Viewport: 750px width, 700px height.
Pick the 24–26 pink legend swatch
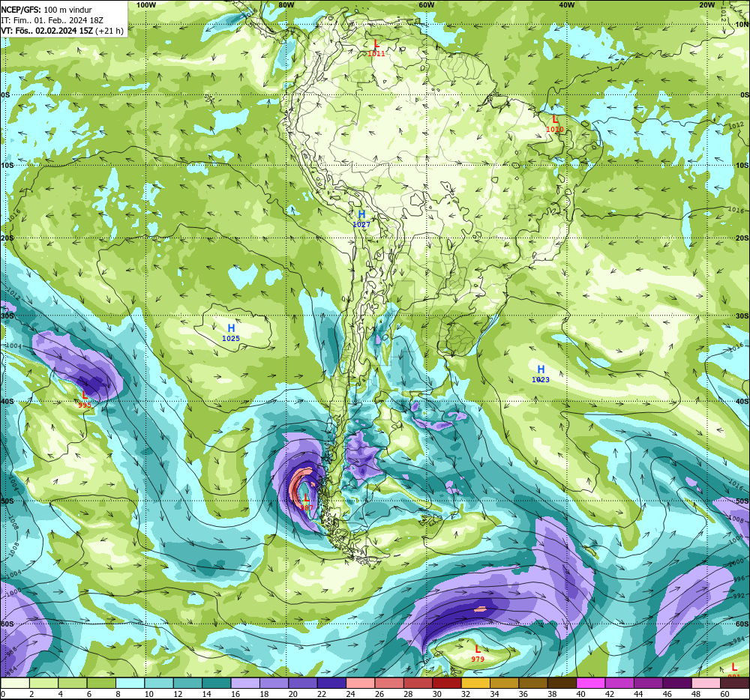pos(361,683)
